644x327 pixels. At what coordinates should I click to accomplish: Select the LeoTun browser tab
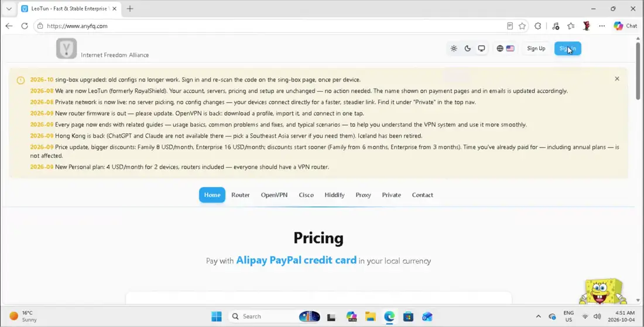pyautogui.click(x=70, y=9)
